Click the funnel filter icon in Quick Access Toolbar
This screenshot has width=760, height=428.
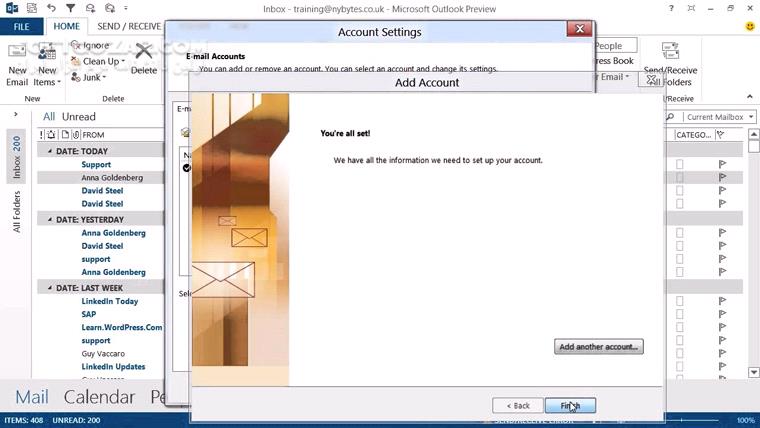pyautogui.click(x=71, y=8)
